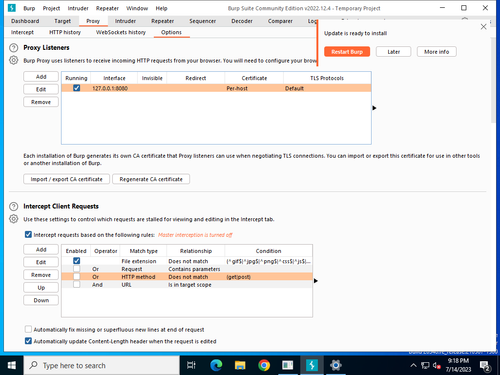Open the Repeater menu
Image resolution: width=500 pixels, height=375 pixels.
point(107,8)
